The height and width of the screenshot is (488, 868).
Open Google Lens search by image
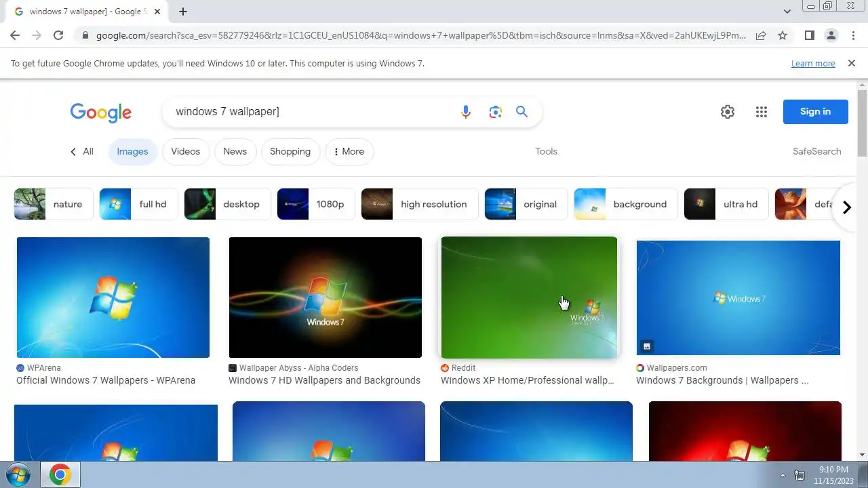click(495, 112)
